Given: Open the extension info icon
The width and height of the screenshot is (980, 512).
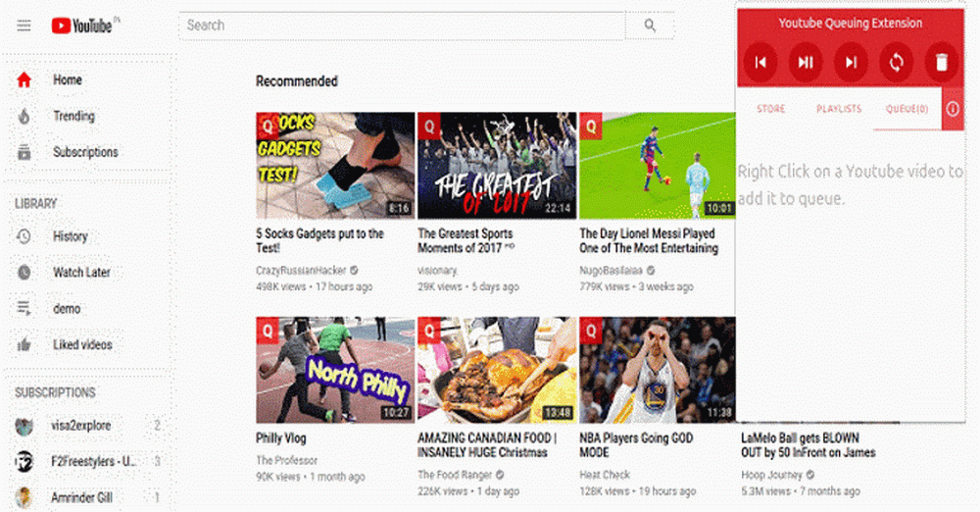Looking at the screenshot, I should point(953,109).
